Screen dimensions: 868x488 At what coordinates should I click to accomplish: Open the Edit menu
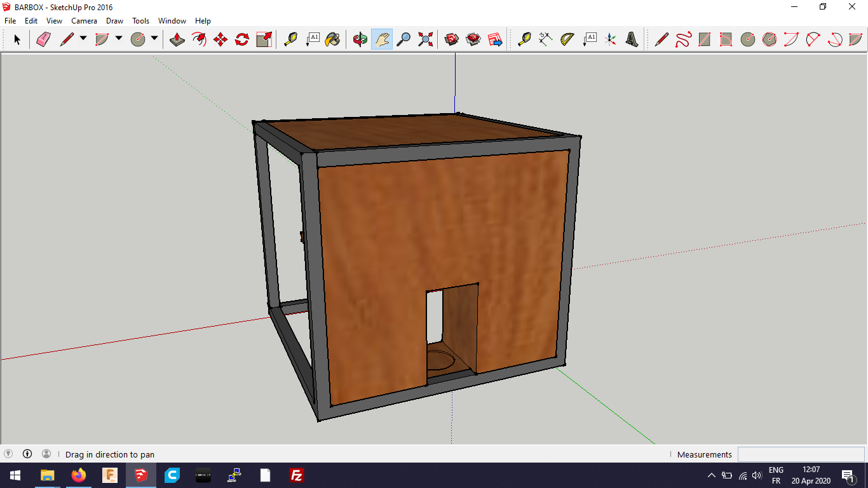(x=31, y=21)
